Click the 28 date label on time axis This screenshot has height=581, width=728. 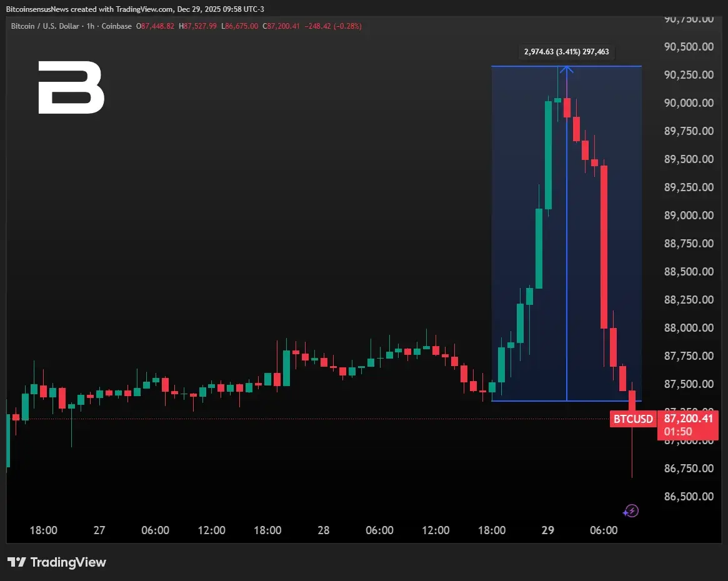323,530
